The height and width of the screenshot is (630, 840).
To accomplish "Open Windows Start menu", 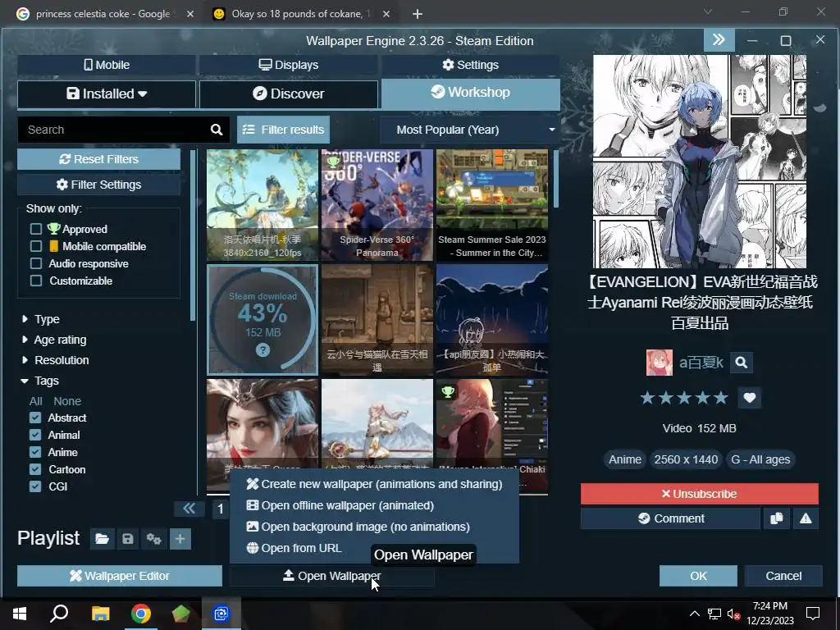I will tap(20, 614).
